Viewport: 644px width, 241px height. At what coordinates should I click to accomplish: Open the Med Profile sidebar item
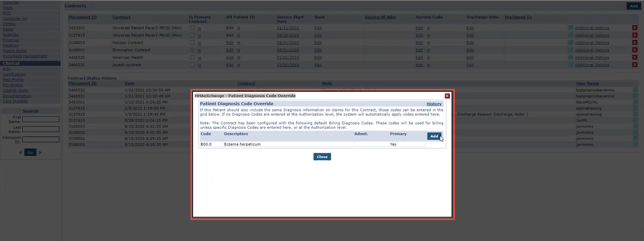pyautogui.click(x=13, y=80)
